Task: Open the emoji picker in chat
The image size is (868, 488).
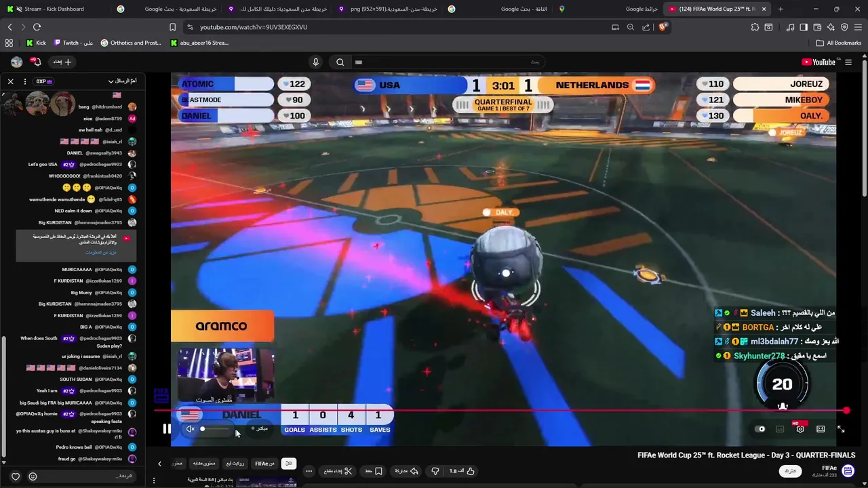Action: tap(32, 476)
